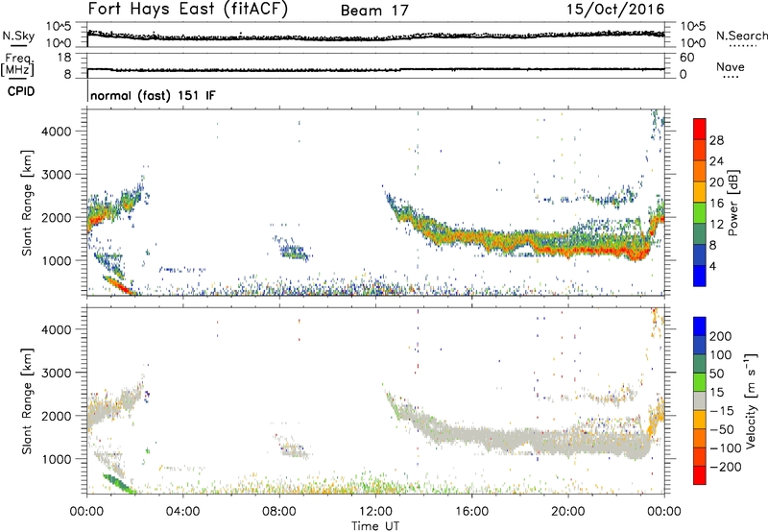Click the "20" label on Power colorbar
This screenshot has height=532, width=768.
pyautogui.click(x=716, y=182)
